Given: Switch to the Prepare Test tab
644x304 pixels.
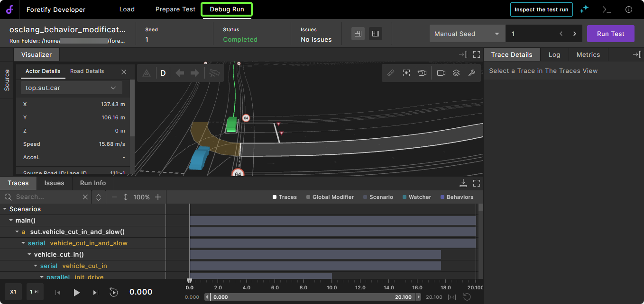Looking at the screenshot, I should [175, 9].
